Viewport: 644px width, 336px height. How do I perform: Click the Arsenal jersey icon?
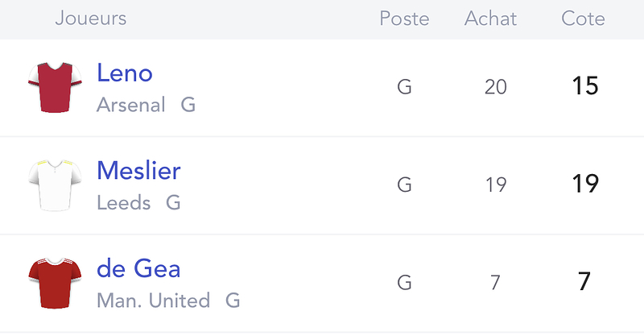55,87
